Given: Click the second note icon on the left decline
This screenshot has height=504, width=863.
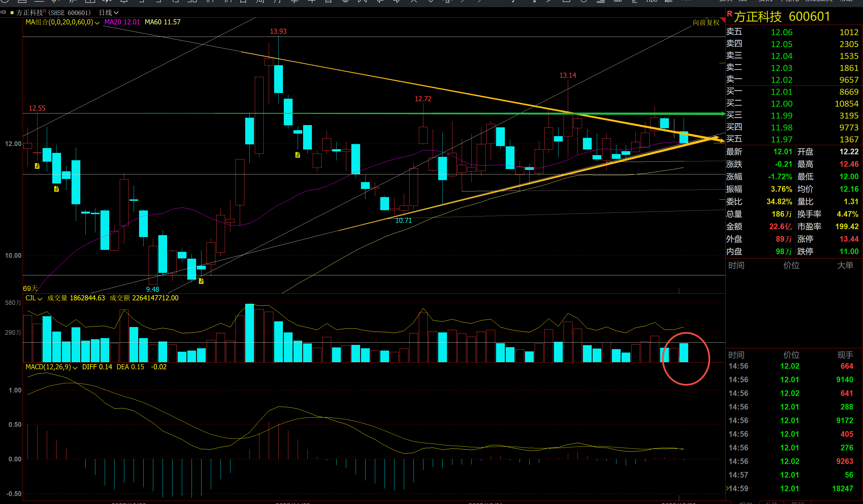Looking at the screenshot, I should click(56, 189).
